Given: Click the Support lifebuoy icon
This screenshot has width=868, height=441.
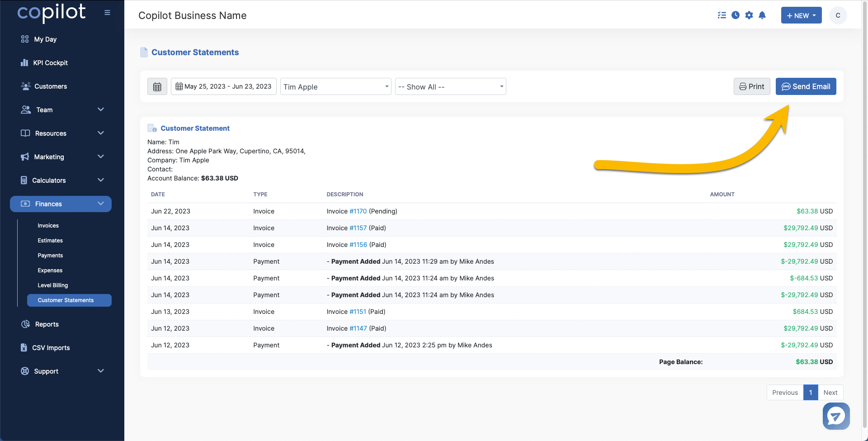Looking at the screenshot, I should pyautogui.click(x=25, y=371).
